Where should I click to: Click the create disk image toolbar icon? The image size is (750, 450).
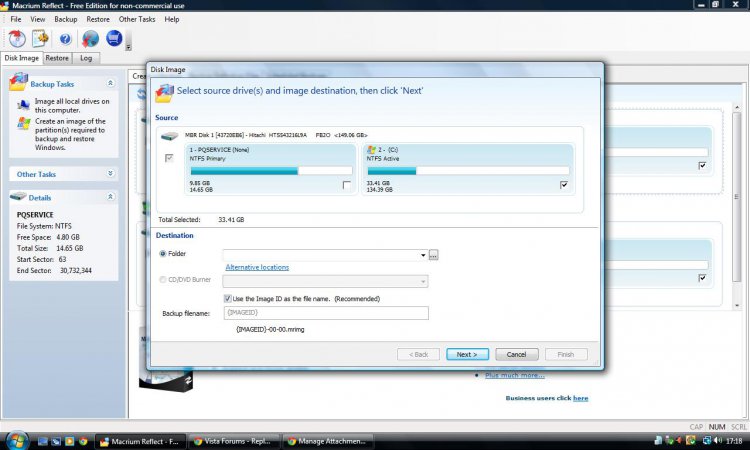click(x=17, y=39)
